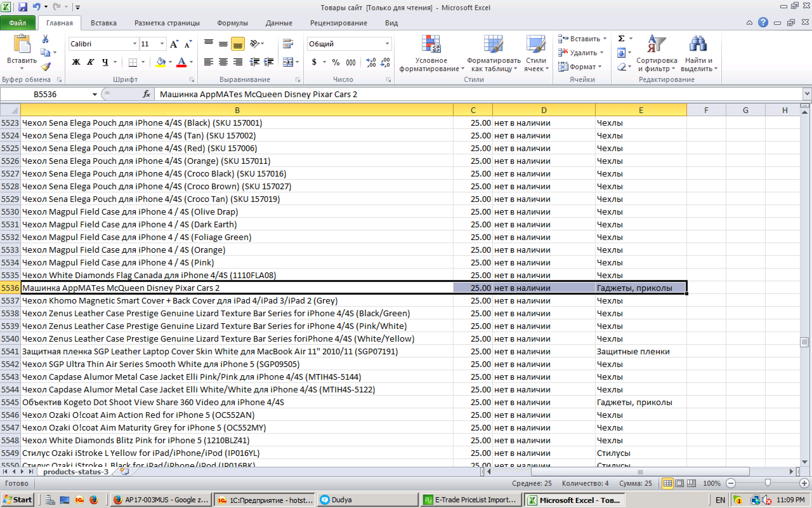Click the cell borders icon
Viewport: 812px width, 508px height.
(x=133, y=62)
